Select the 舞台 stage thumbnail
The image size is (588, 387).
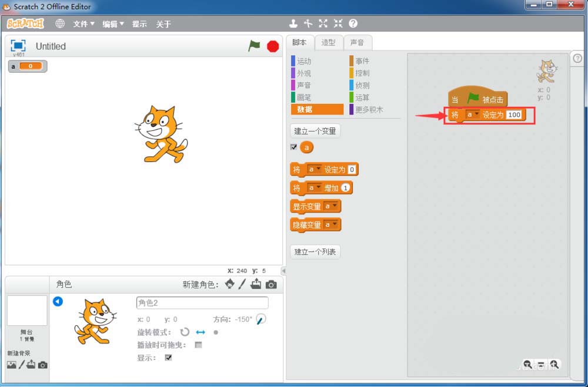pyautogui.click(x=27, y=311)
